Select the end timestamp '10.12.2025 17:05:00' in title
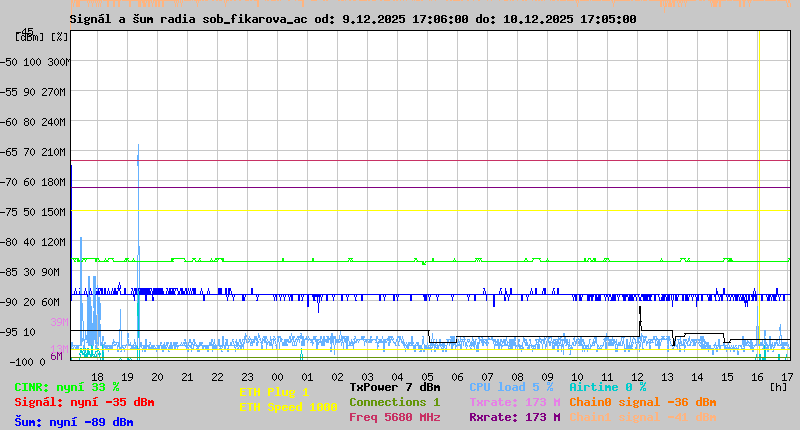 pyautogui.click(x=570, y=19)
